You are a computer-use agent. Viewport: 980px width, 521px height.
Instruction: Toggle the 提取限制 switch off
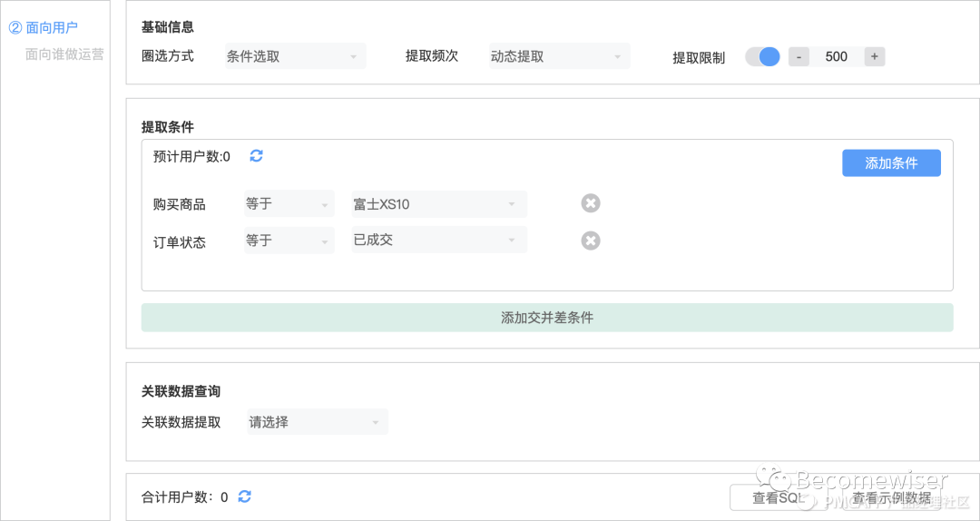[x=762, y=57]
